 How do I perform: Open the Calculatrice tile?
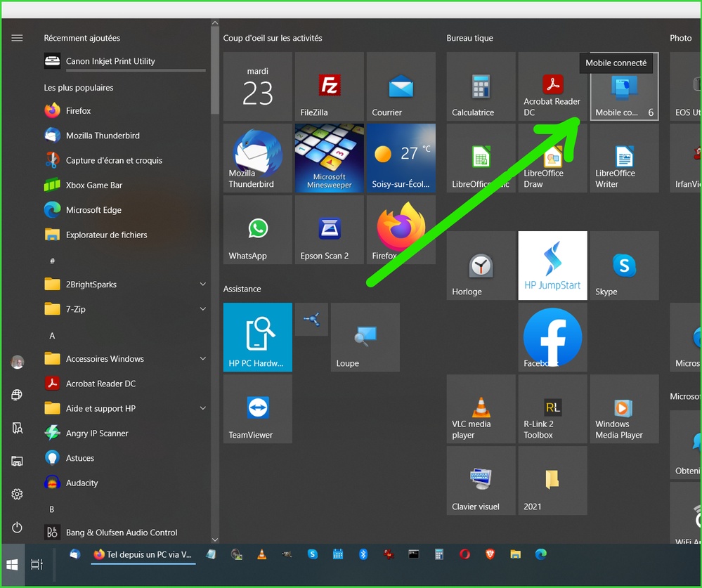coord(481,86)
